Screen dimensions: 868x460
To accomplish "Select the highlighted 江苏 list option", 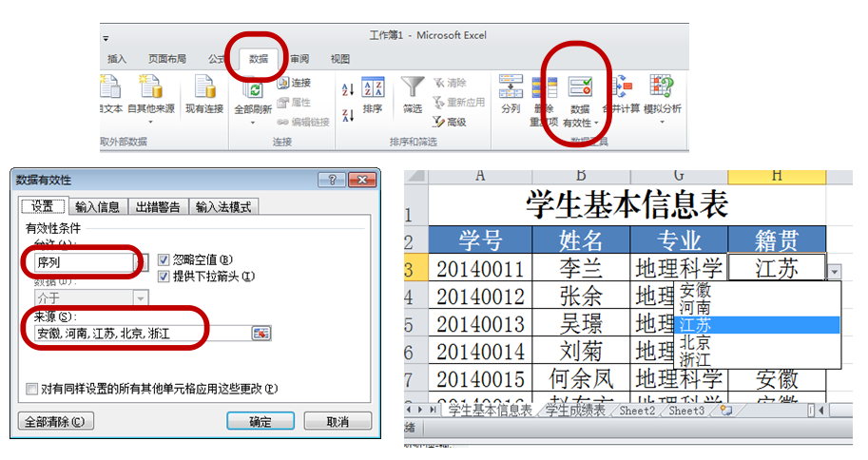I will 757,325.
